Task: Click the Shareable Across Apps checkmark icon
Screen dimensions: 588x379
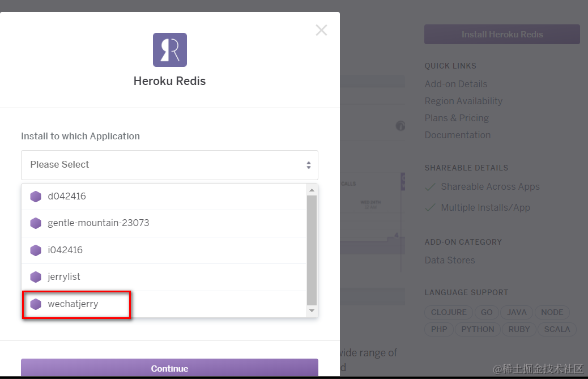Action: pos(430,187)
